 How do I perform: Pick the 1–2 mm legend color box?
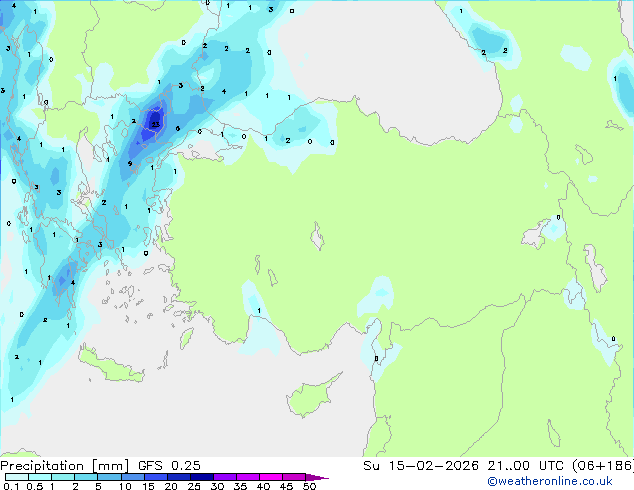click(x=63, y=477)
